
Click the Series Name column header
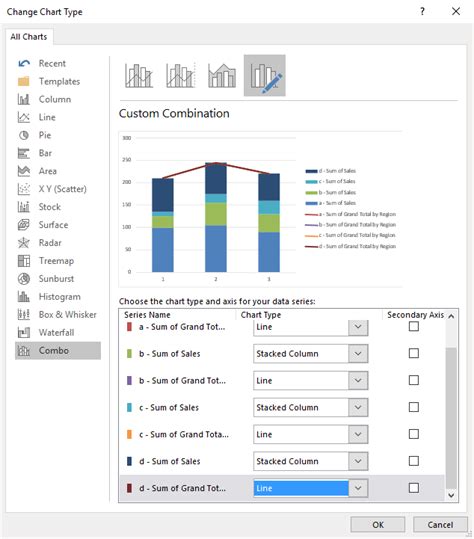147,315
